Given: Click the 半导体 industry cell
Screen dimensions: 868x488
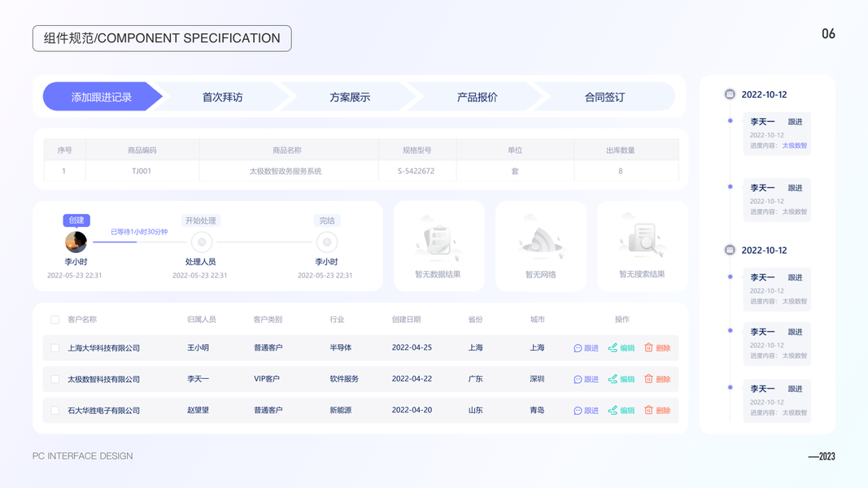Looking at the screenshot, I should [341, 347].
